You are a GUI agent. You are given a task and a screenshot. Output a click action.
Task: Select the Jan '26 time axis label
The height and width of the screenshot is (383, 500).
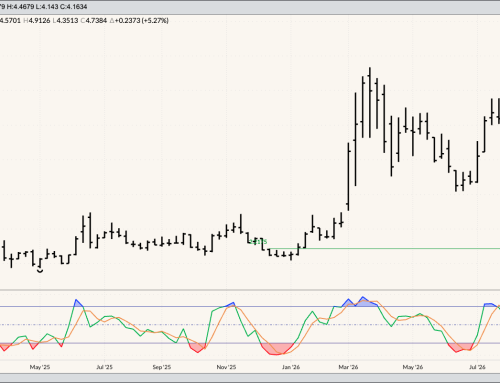coord(291,367)
